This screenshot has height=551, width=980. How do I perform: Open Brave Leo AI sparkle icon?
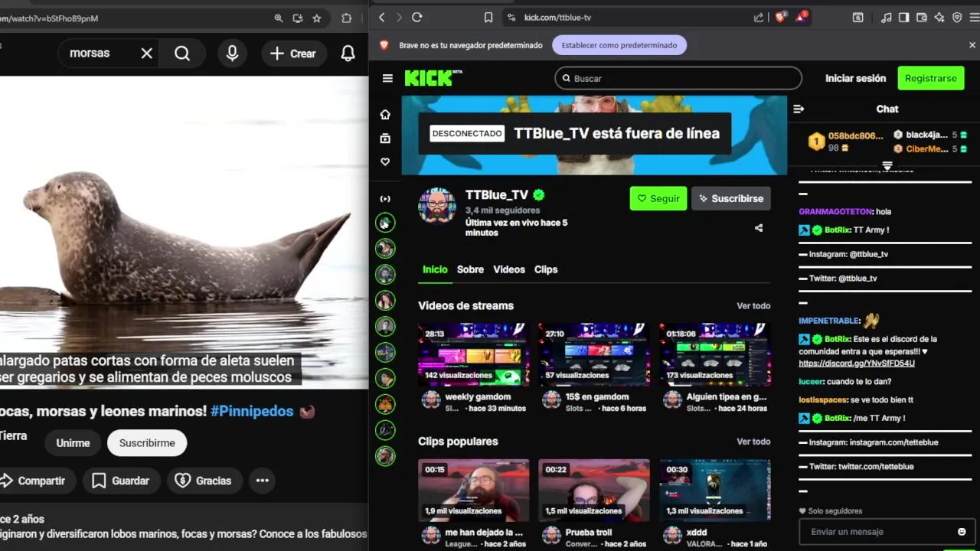939,17
